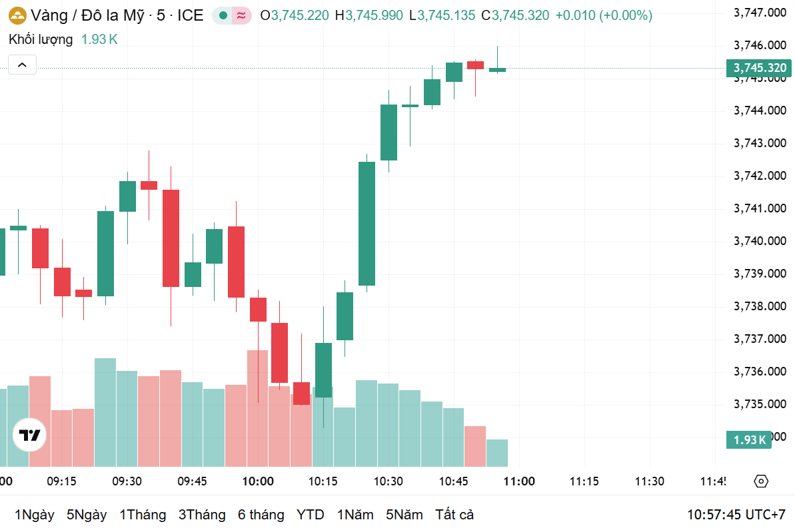The width and height of the screenshot is (795, 532).
Task: Select the Tất cả range
Action: [x=454, y=515]
